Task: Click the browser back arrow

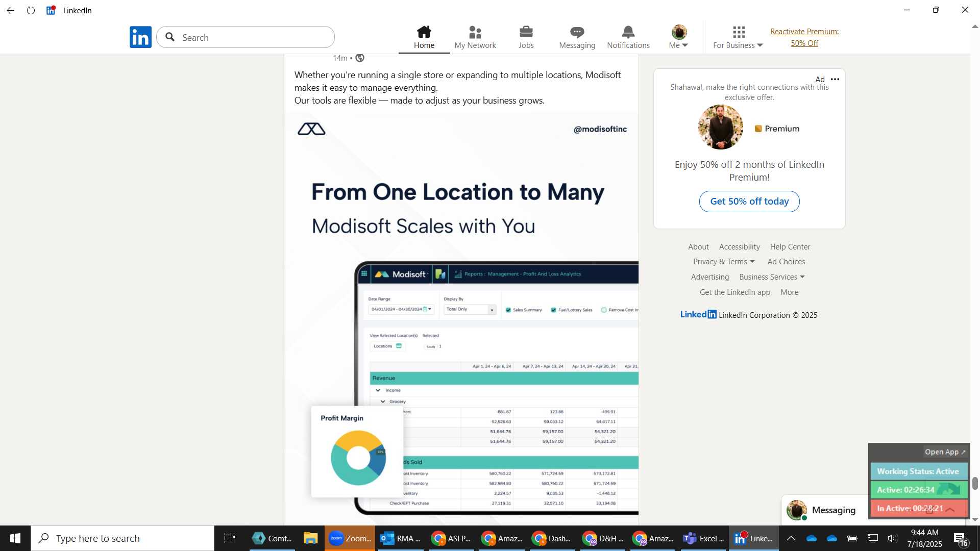Action: pyautogui.click(x=10, y=10)
